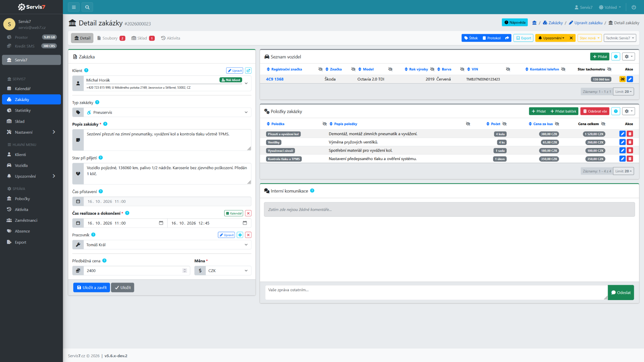This screenshot has height=362, width=644.
Task: Click the share arrow next to Protokol
Action: point(507,38)
